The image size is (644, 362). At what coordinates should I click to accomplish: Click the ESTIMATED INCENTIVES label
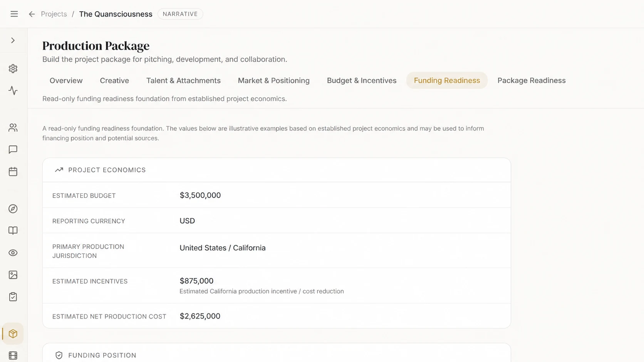tap(90, 281)
